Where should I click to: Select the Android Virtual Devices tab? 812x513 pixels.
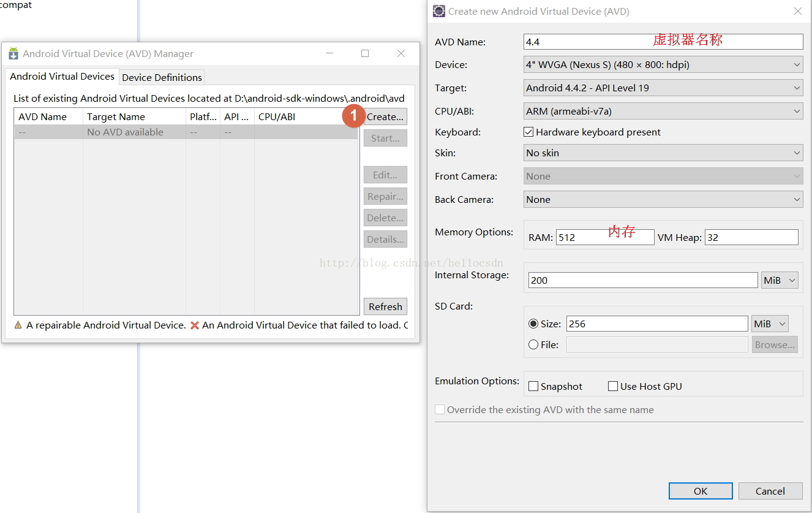coord(62,77)
